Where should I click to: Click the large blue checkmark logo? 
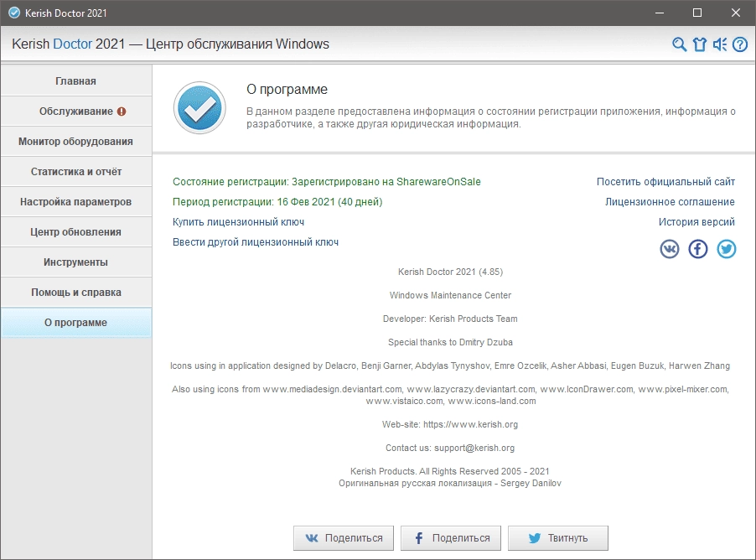[x=199, y=107]
